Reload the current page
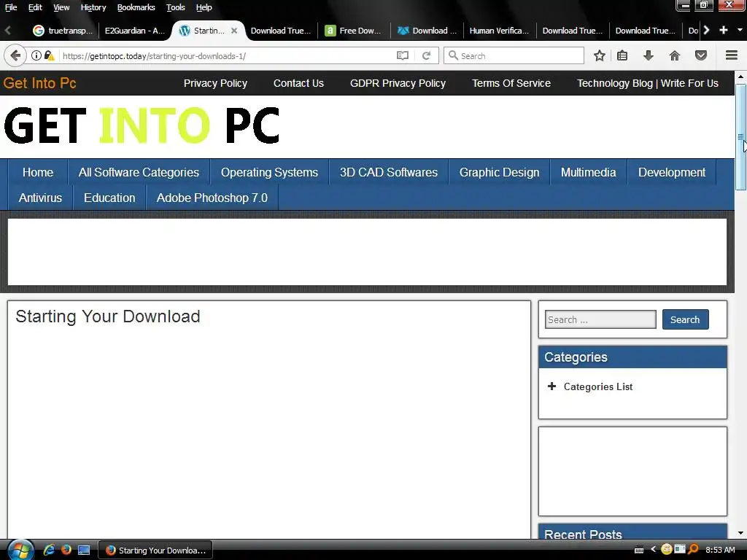 click(x=426, y=55)
